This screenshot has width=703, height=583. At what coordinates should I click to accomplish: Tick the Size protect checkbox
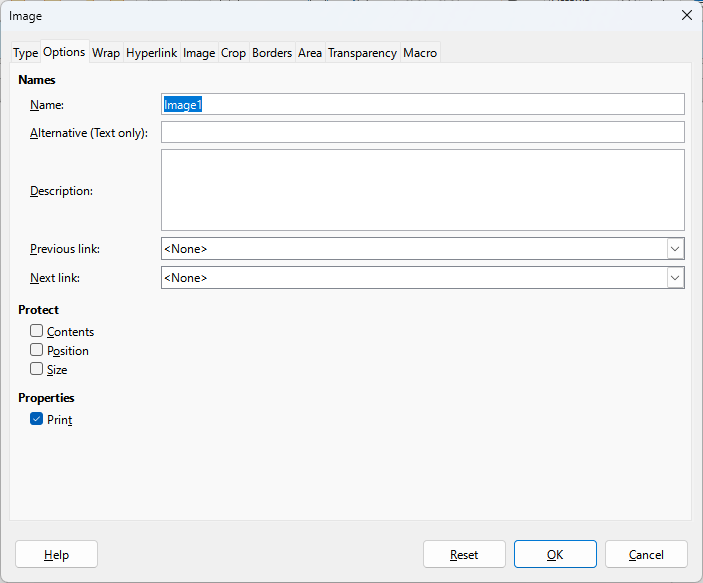36,369
